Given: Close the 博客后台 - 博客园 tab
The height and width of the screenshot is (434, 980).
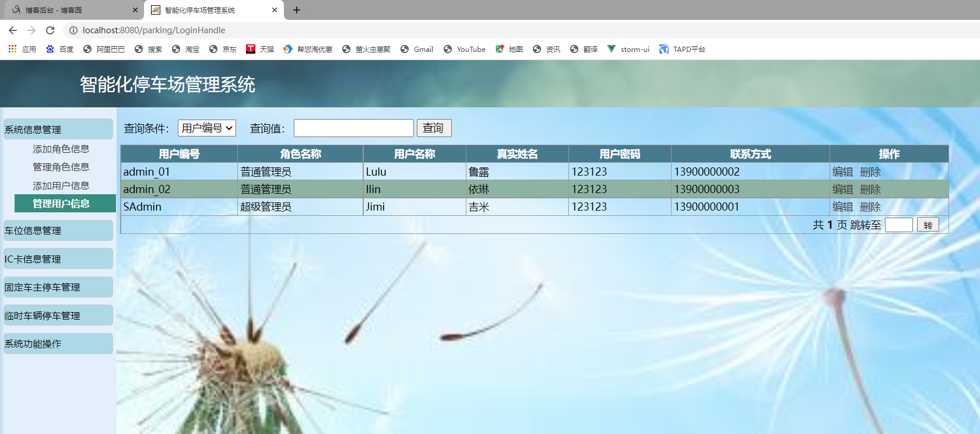Looking at the screenshot, I should point(135,10).
